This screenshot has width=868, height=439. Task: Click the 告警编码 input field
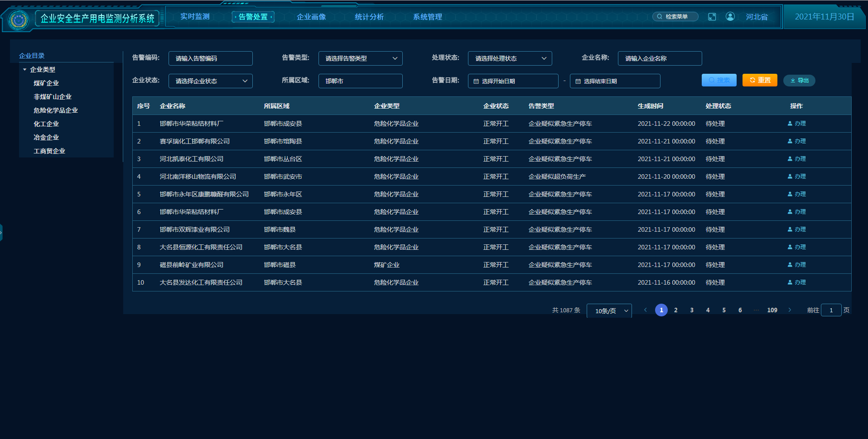(x=210, y=58)
